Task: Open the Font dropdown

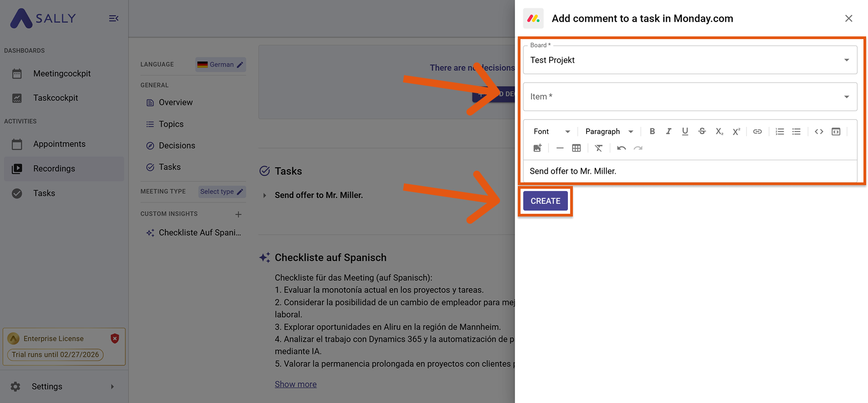Action: tap(551, 131)
